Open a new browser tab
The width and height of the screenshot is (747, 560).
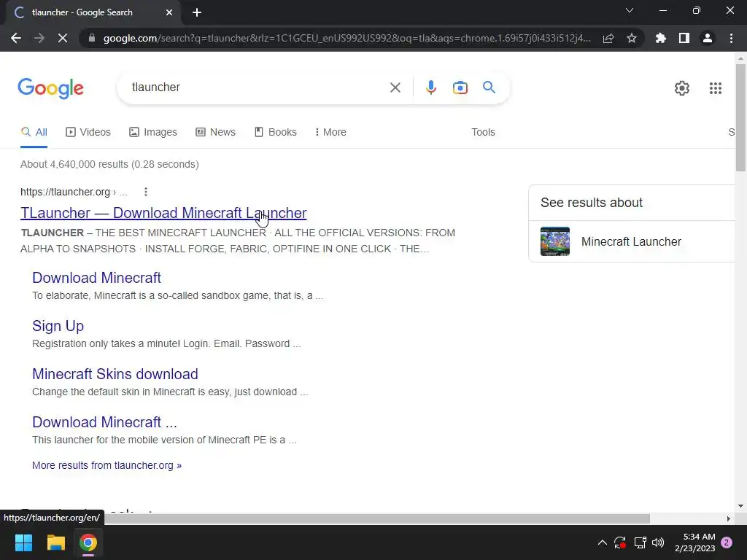(x=197, y=12)
